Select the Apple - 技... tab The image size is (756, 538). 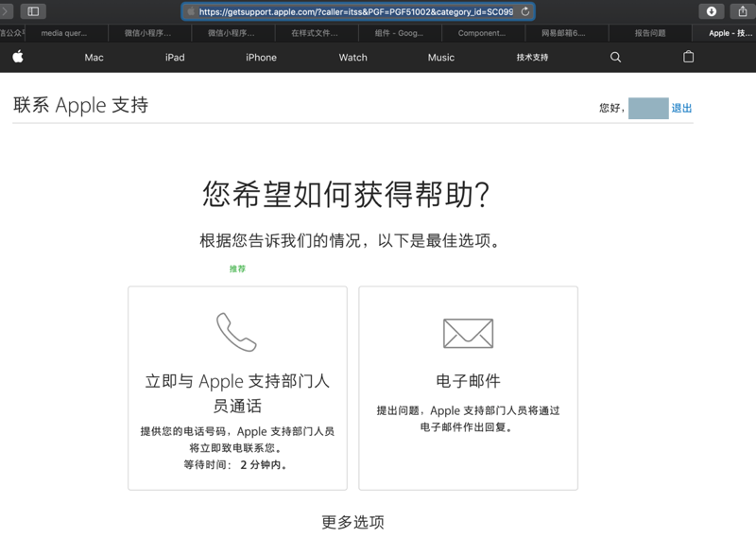[x=724, y=33]
